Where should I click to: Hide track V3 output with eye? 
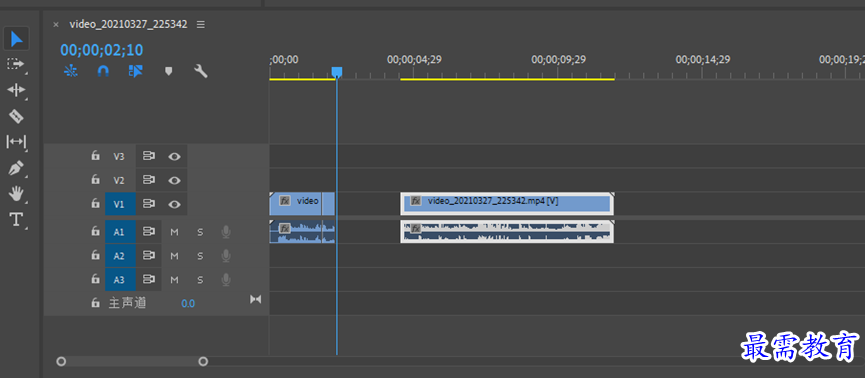tap(174, 156)
